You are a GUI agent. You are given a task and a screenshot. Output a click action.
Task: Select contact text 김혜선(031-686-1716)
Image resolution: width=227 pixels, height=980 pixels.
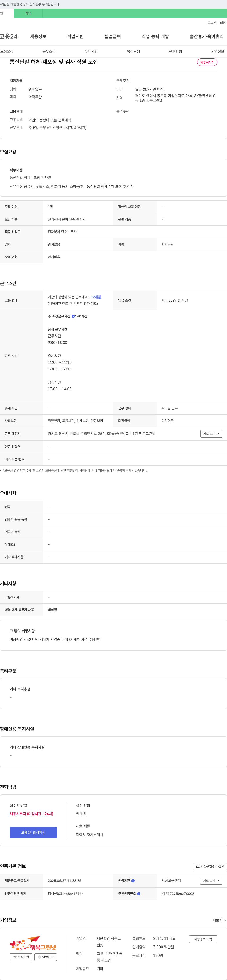click(65, 894)
